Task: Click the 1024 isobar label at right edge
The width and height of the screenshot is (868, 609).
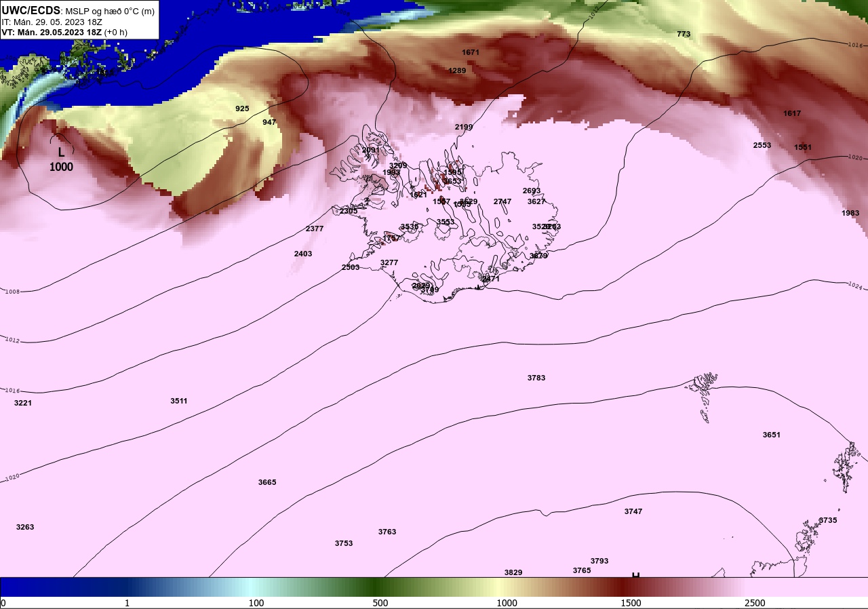Action: 855,286
